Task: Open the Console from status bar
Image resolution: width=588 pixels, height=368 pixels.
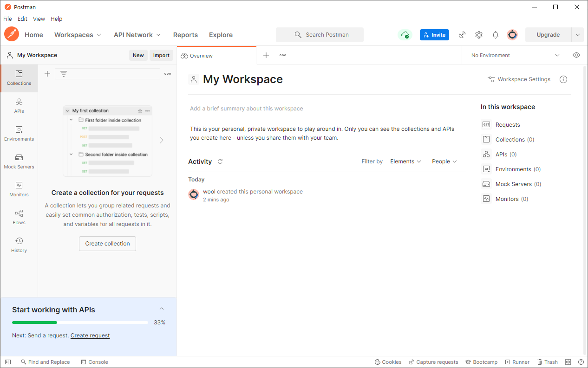Action: [x=94, y=362]
